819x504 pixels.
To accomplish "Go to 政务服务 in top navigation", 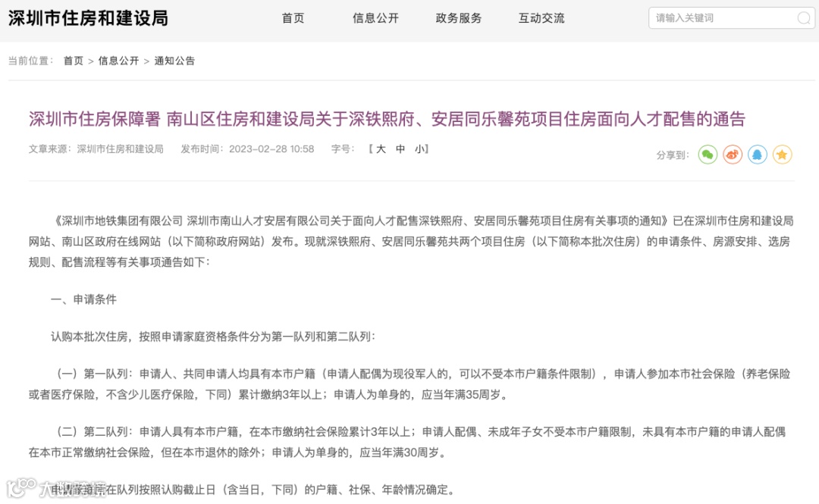I will point(459,18).
